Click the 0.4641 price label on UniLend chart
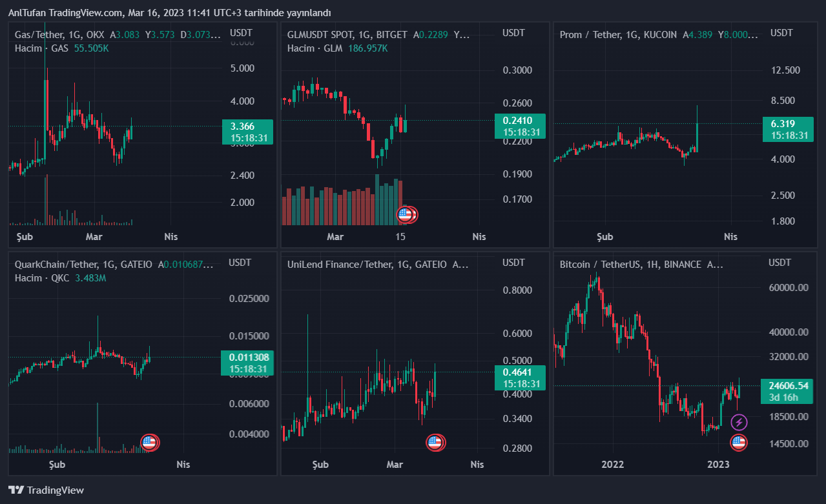826x504 pixels. click(520, 372)
